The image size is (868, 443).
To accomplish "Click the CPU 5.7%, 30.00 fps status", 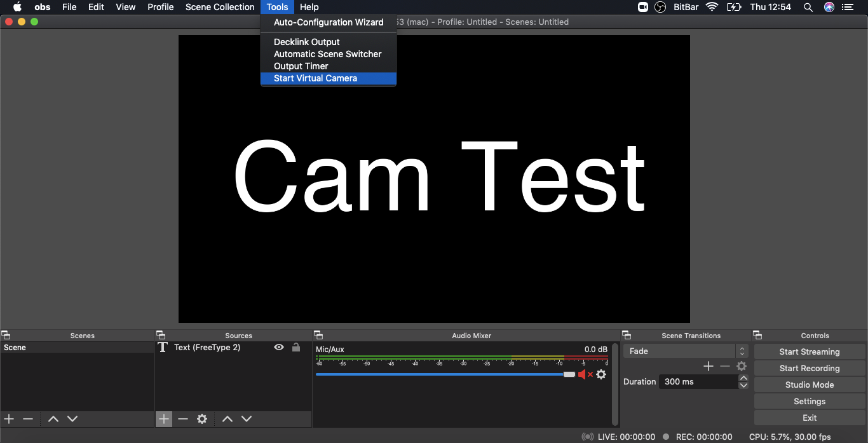I will [x=790, y=437].
